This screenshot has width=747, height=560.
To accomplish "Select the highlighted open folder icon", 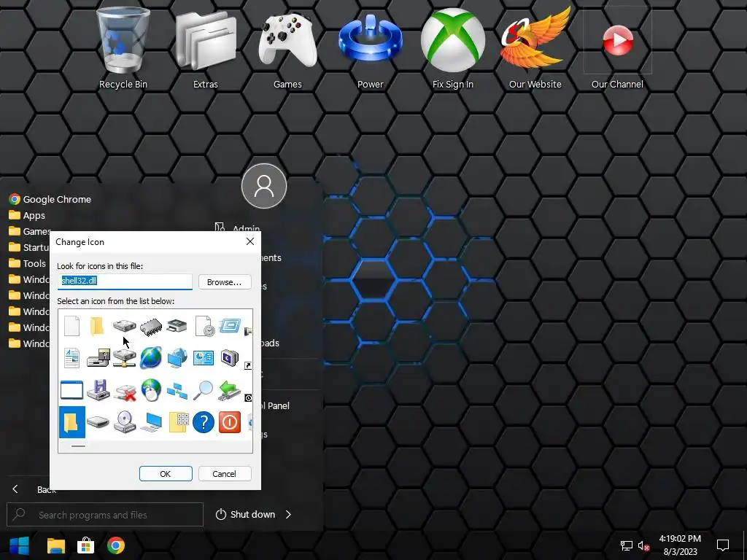I will tap(72, 422).
